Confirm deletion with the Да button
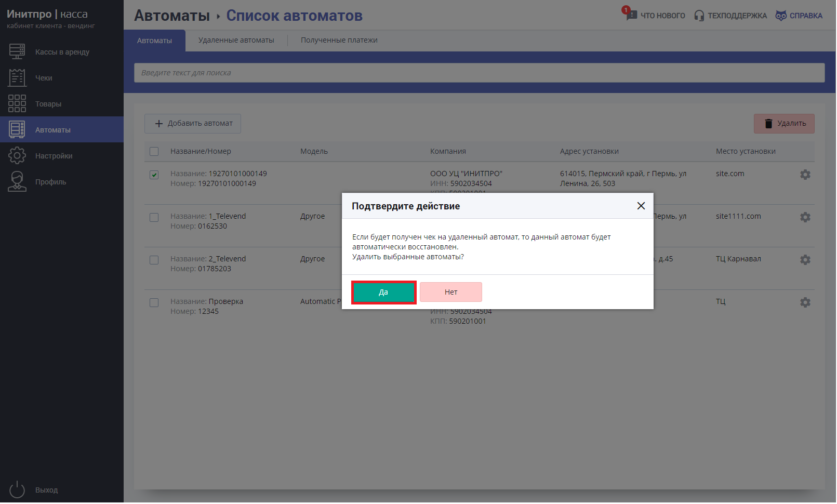 pos(383,292)
